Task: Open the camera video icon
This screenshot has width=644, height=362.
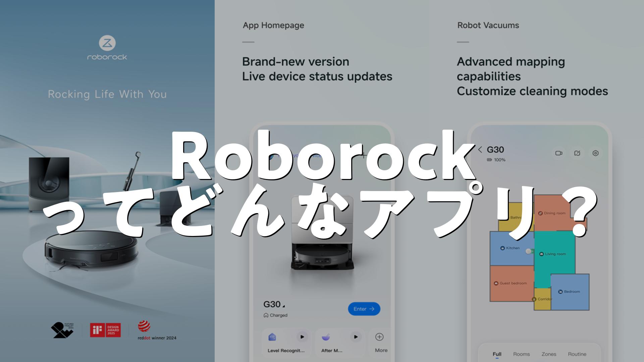Action: pos(558,153)
